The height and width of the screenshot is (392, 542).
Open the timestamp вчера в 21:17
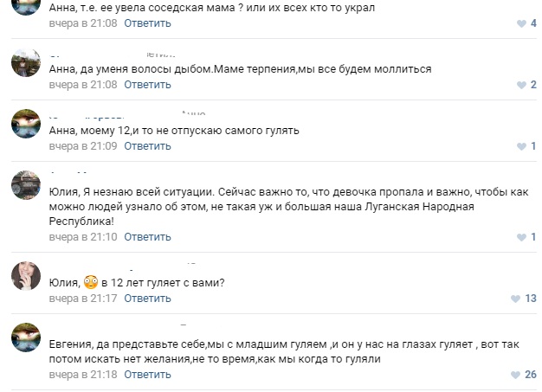pyautogui.click(x=83, y=299)
